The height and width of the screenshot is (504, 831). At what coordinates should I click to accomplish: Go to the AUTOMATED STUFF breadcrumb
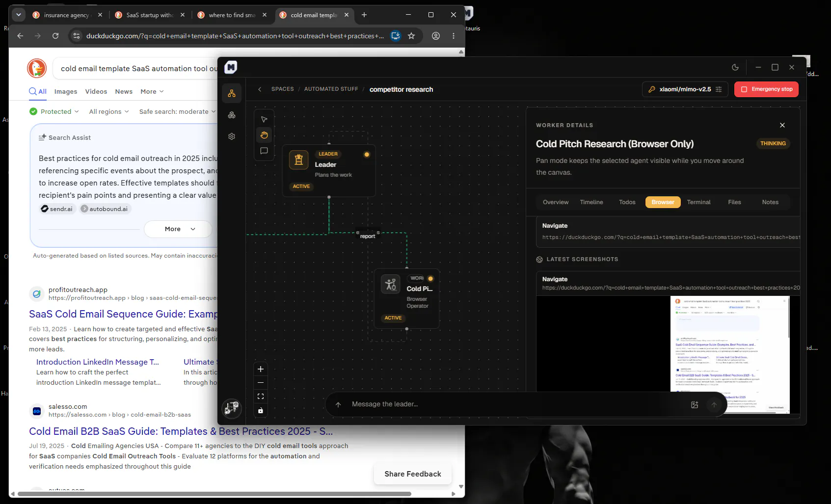331,89
